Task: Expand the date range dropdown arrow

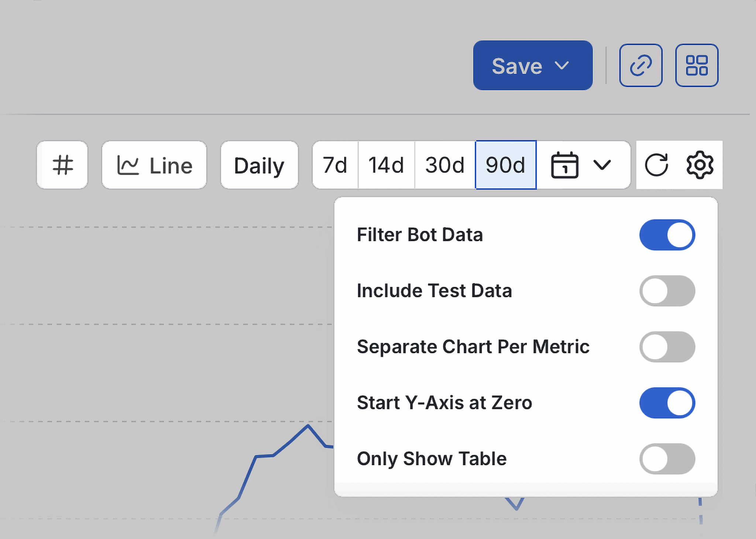Action: pyautogui.click(x=602, y=165)
